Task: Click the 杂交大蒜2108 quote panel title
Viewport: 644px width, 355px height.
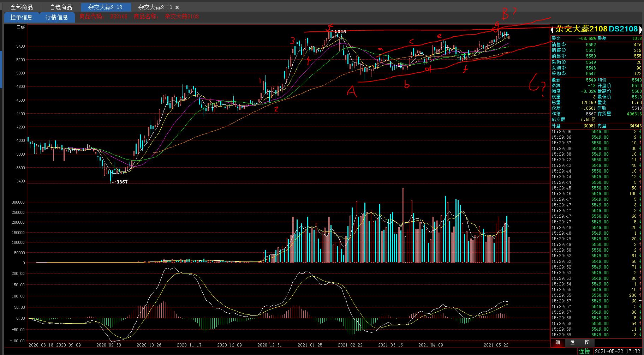Action: click(581, 29)
